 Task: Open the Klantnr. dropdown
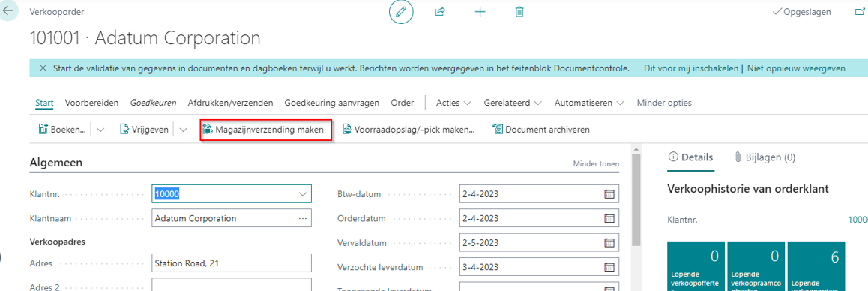point(302,194)
